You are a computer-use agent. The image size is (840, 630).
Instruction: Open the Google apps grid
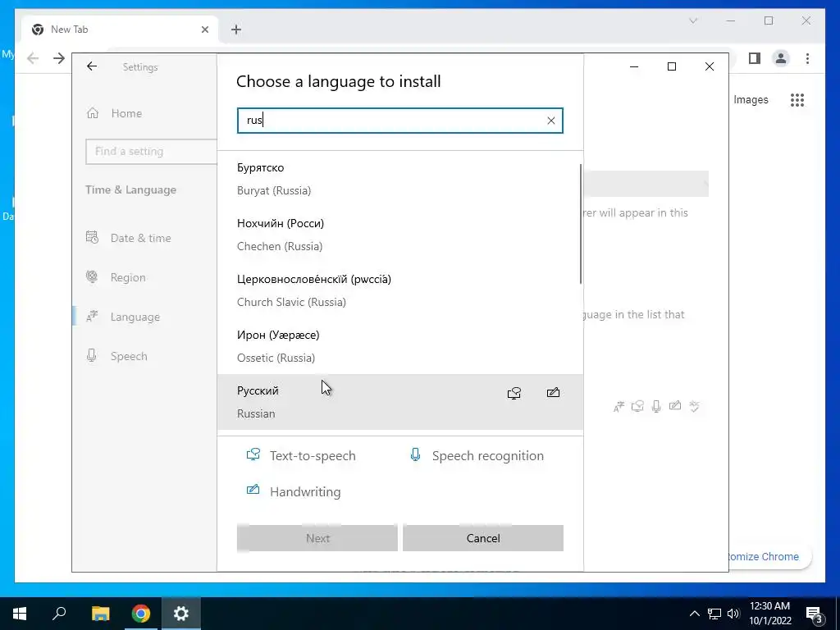coord(797,99)
